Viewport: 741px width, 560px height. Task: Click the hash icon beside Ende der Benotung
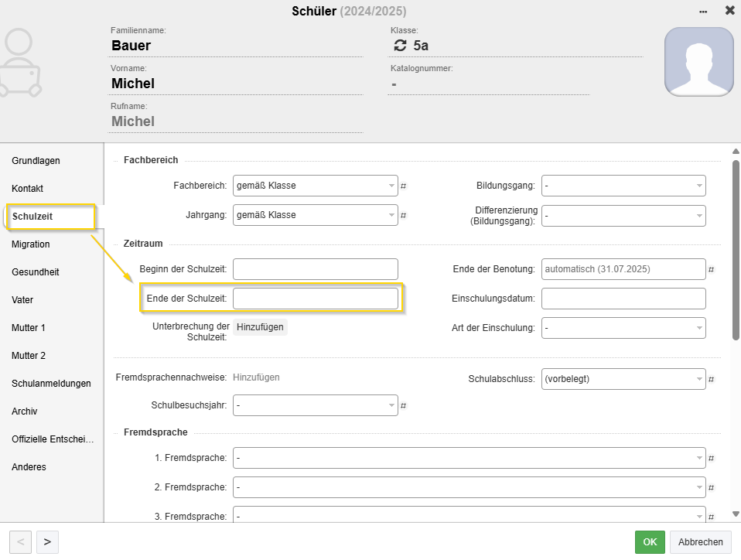711,269
